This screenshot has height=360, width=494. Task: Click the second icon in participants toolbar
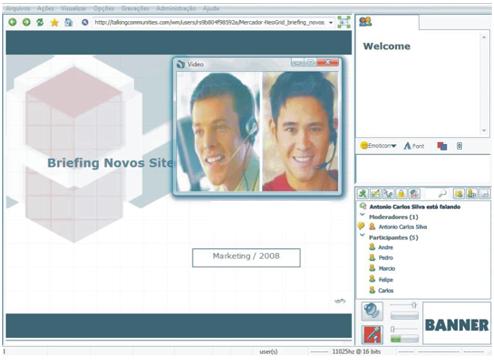tap(376, 193)
